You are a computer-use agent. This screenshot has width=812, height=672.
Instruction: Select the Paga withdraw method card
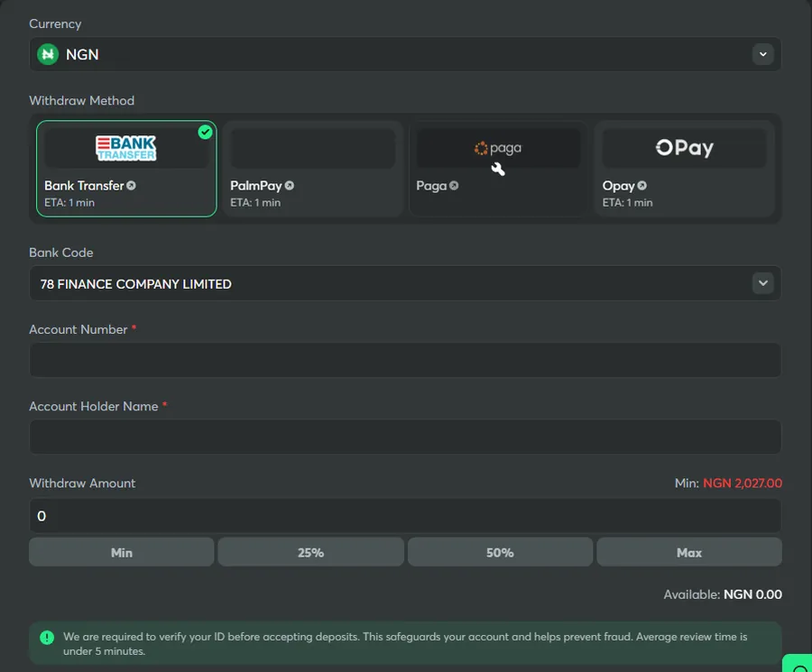[x=498, y=169]
